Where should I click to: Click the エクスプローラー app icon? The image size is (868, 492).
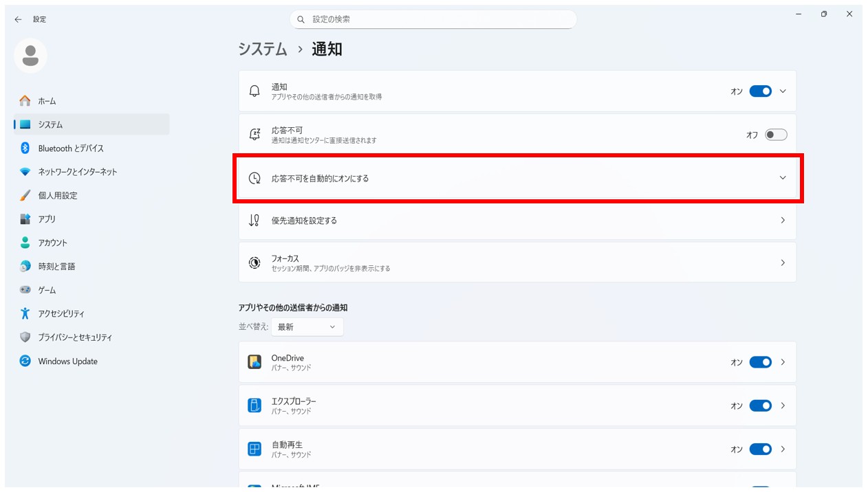point(255,405)
